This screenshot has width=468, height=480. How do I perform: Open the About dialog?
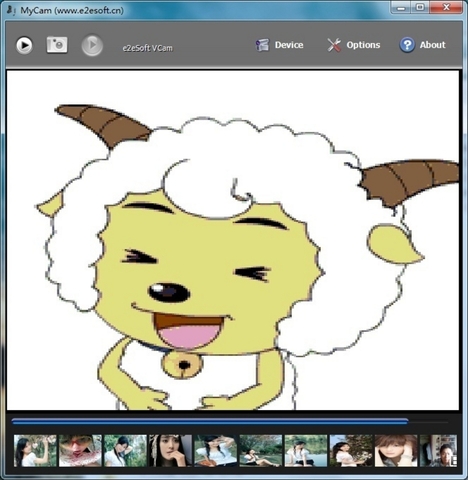[422, 45]
